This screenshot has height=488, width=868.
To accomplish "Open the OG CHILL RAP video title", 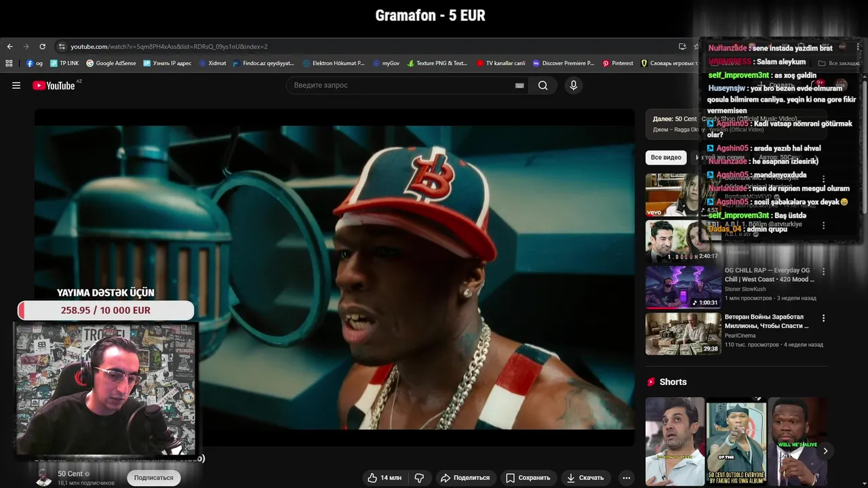I will [x=769, y=274].
